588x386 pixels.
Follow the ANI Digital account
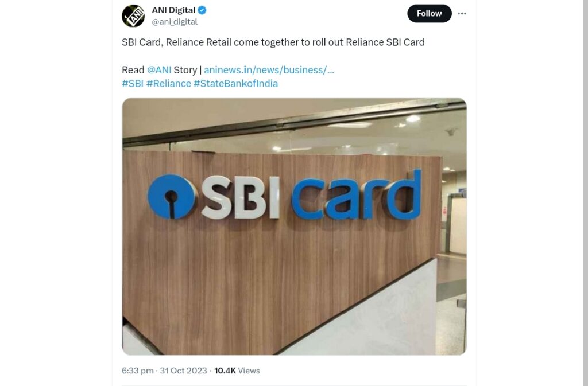click(x=430, y=13)
